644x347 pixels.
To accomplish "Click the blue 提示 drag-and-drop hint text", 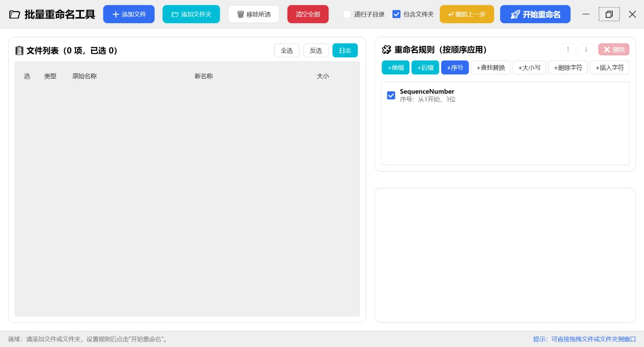I will coord(584,339).
